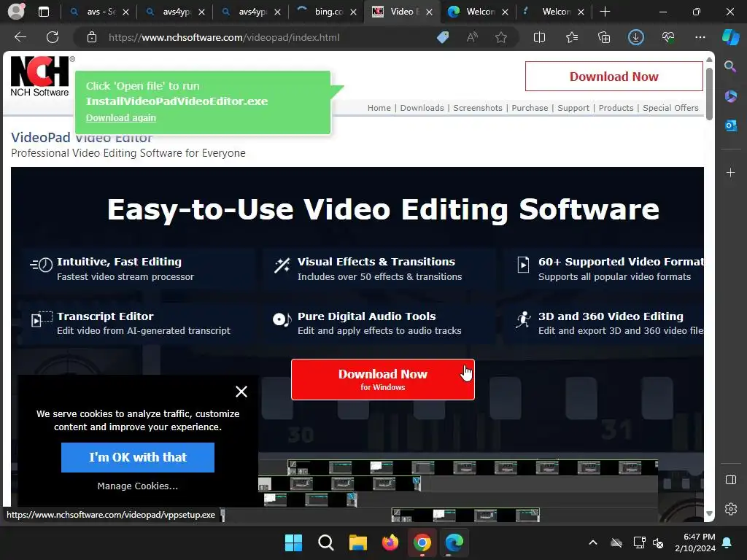Open sidebar Search icon
The height and width of the screenshot is (560, 747).
coord(730,66)
